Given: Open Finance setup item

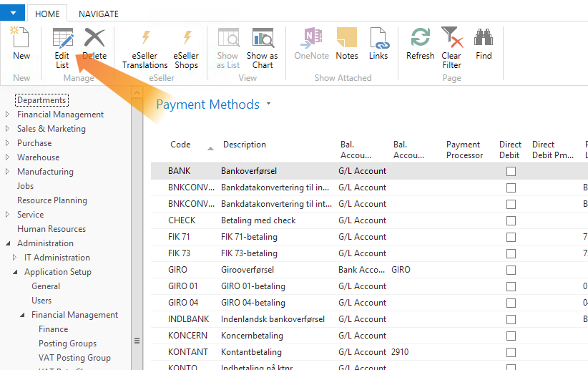Looking at the screenshot, I should click(53, 329).
